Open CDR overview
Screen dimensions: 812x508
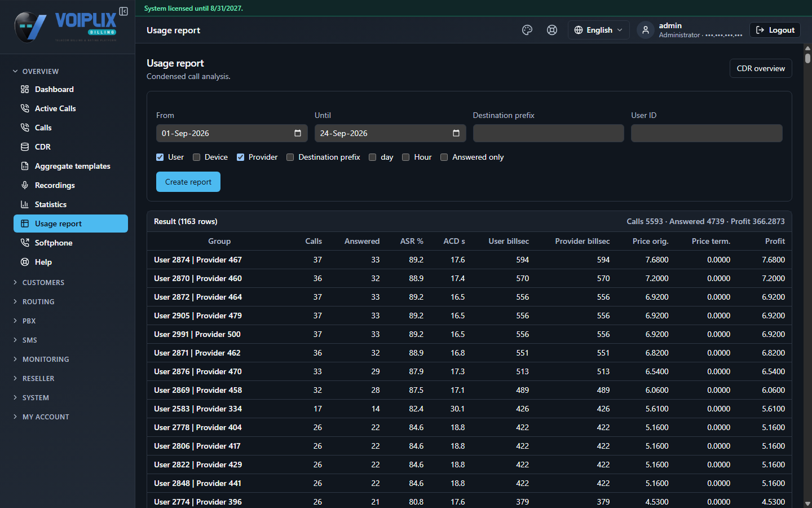coord(761,68)
